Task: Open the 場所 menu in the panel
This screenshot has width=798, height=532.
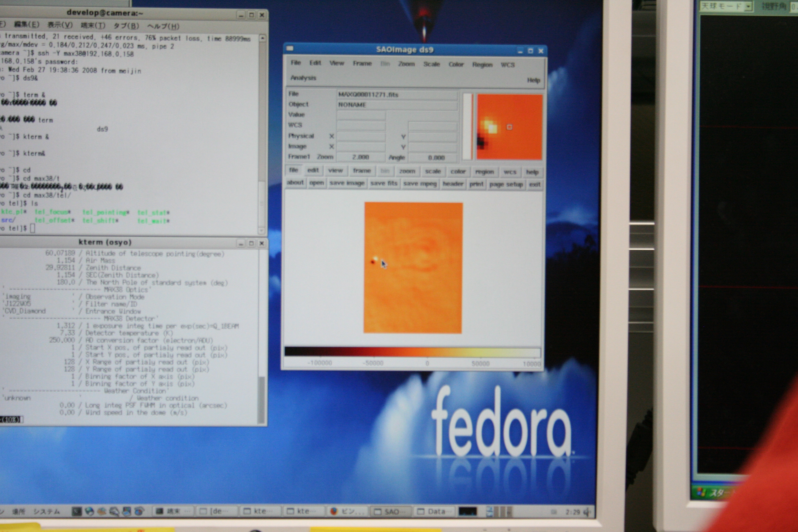Action: coord(18,511)
